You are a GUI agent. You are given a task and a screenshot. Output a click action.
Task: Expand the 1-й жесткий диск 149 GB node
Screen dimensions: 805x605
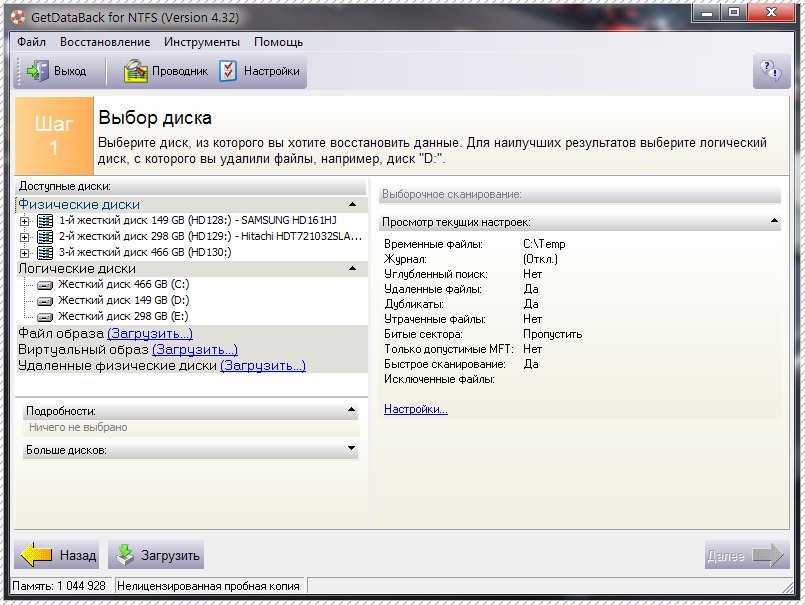pyautogui.click(x=24, y=221)
